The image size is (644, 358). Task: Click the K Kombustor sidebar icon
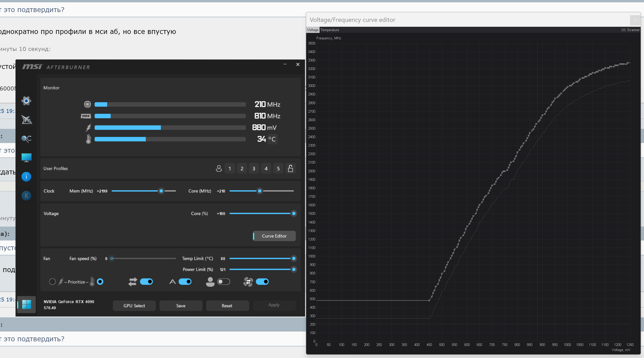26,196
